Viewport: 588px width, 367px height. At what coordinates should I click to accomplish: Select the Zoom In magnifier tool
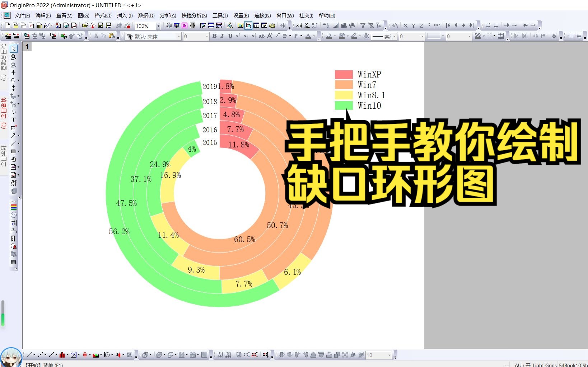click(14, 57)
